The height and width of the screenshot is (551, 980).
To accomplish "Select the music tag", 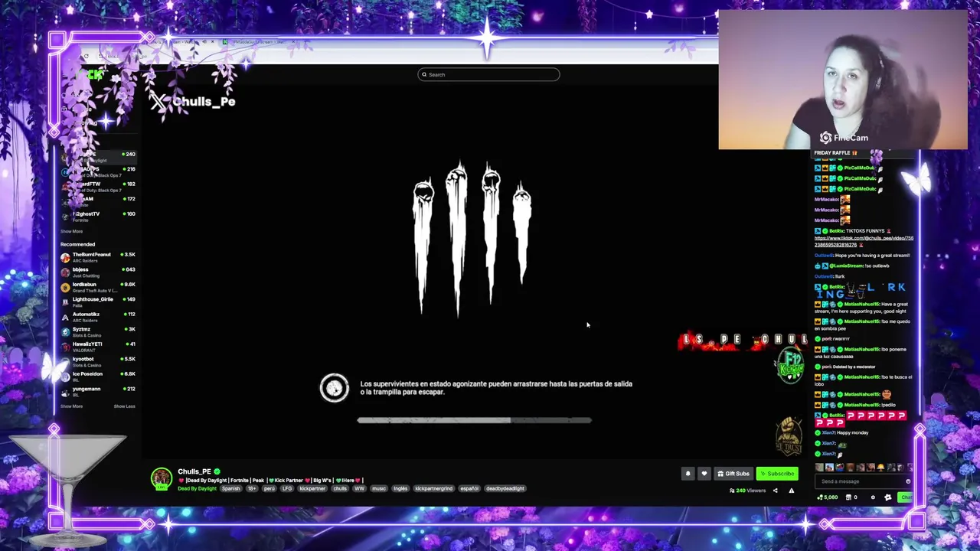I will (x=379, y=488).
